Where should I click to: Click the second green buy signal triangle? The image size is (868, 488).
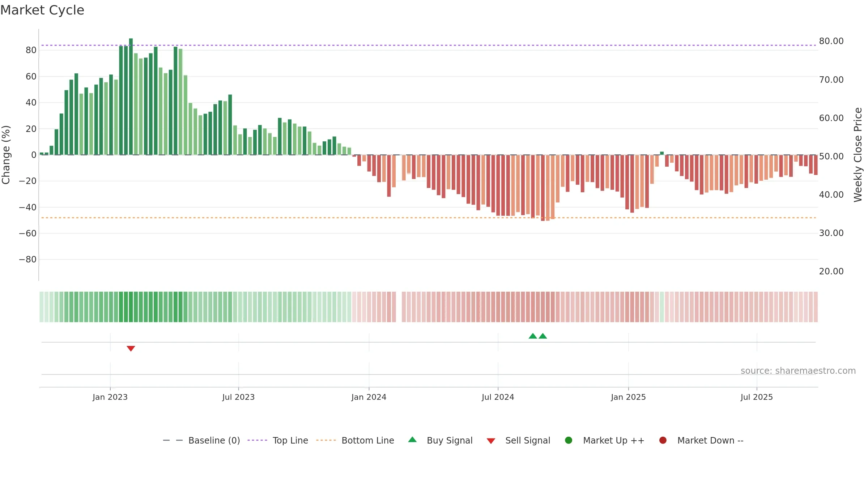pos(543,336)
